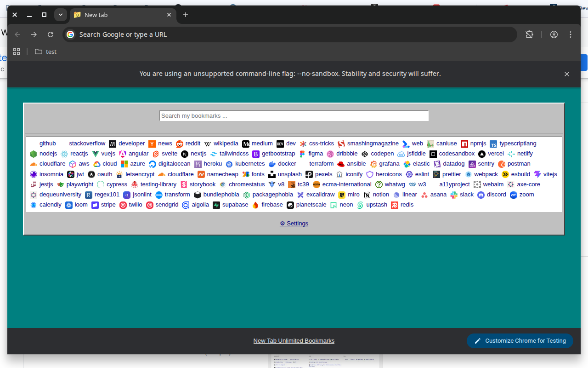The height and width of the screenshot is (368, 588).
Task: Open the excalidraw bookmark link
Action: (x=321, y=195)
